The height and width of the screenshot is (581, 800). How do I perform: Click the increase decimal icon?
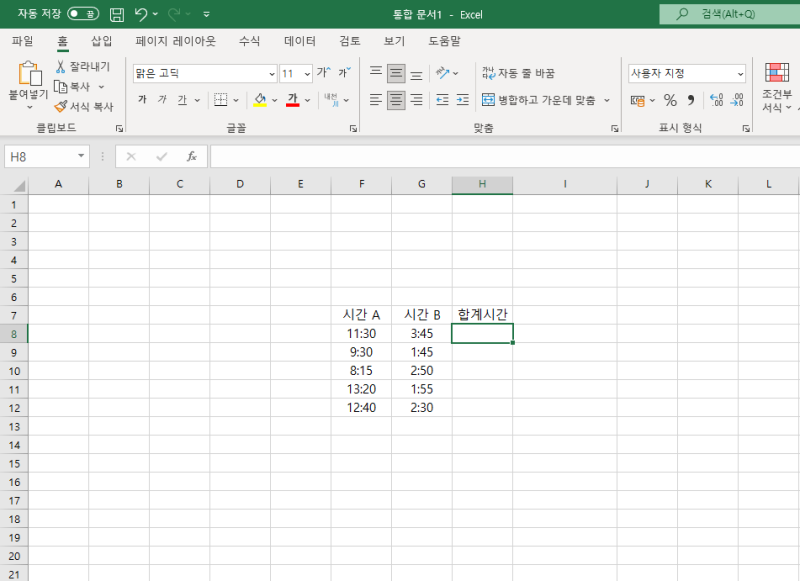tap(716, 100)
